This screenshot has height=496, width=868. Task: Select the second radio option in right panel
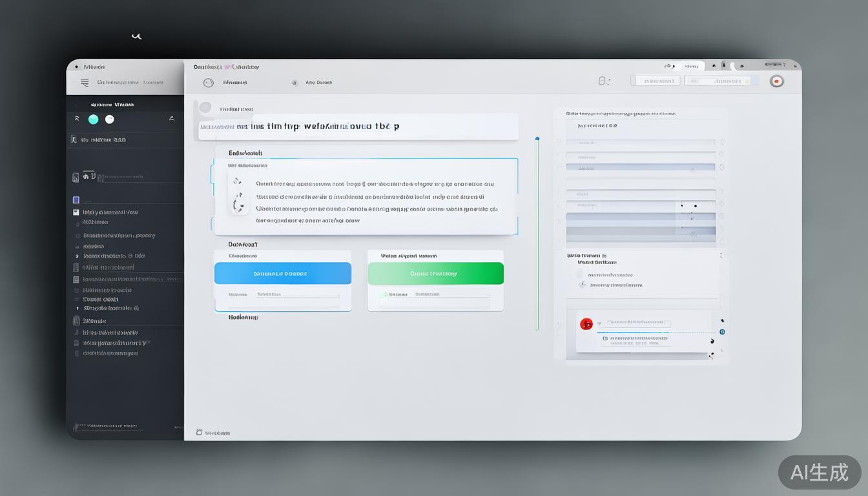583,284
